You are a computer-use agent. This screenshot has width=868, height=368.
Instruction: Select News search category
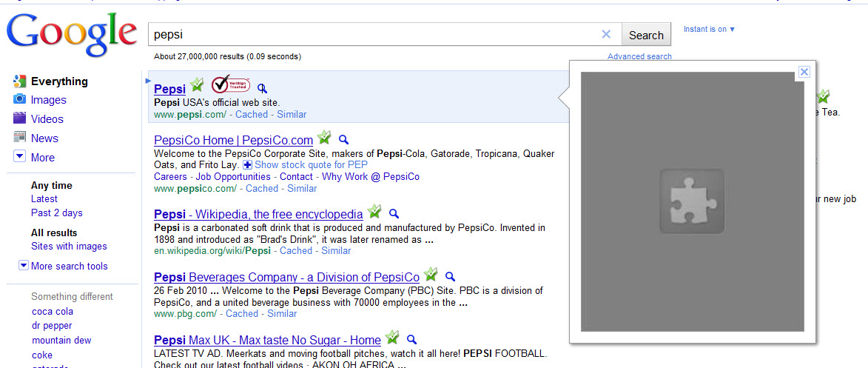click(44, 138)
